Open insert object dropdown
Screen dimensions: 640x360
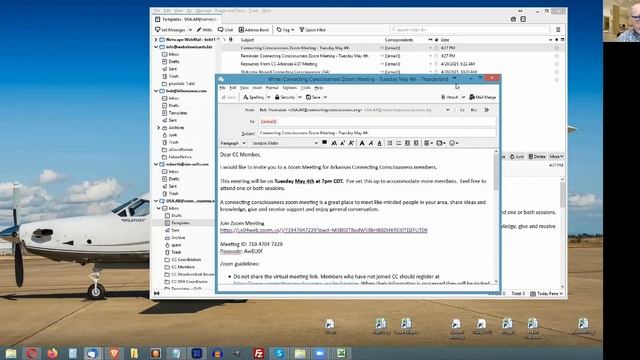coord(441,143)
